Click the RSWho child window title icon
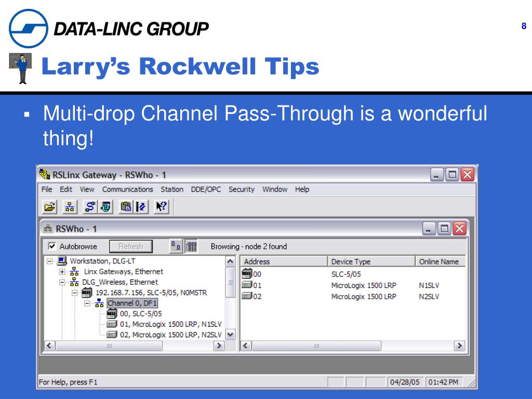Viewport: 532px width, 399px height. (x=48, y=229)
